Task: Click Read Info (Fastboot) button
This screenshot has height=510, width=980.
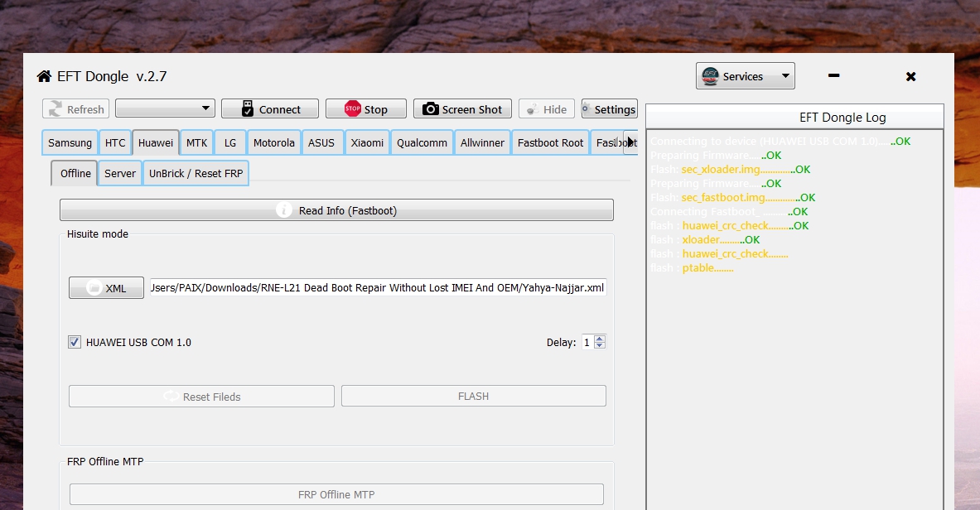Action: point(336,210)
